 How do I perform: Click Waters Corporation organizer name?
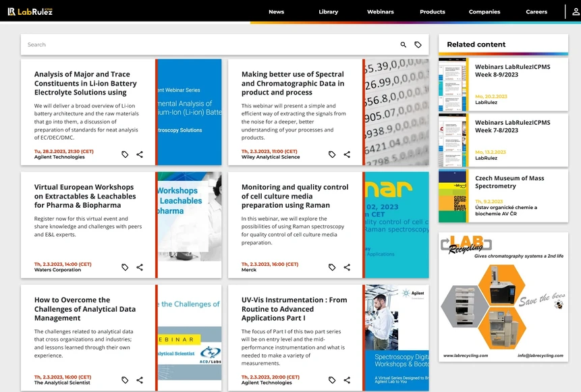click(x=57, y=270)
